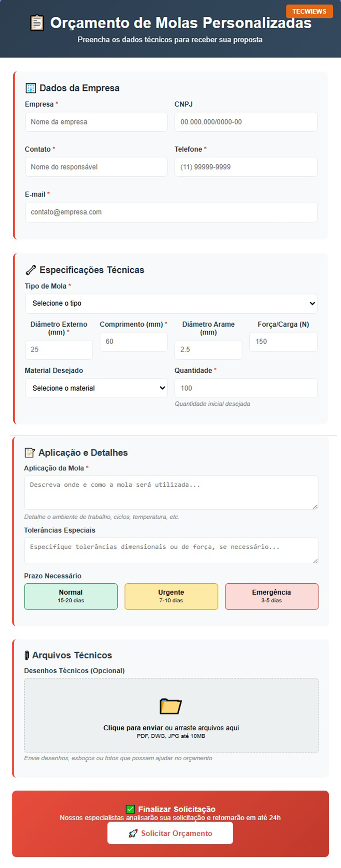Click the TECWIEWS badge in header
The image size is (341, 868).
tap(309, 11)
